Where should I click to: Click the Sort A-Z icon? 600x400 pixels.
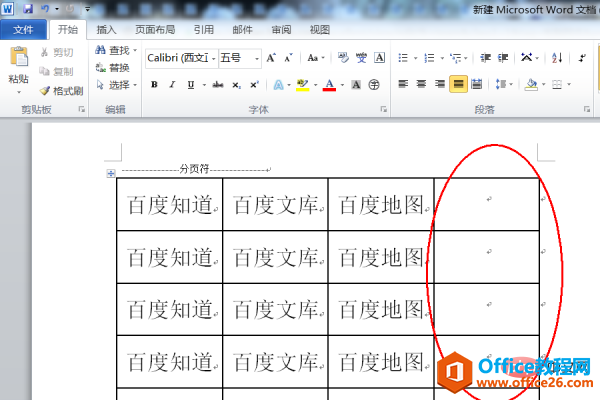(x=557, y=58)
